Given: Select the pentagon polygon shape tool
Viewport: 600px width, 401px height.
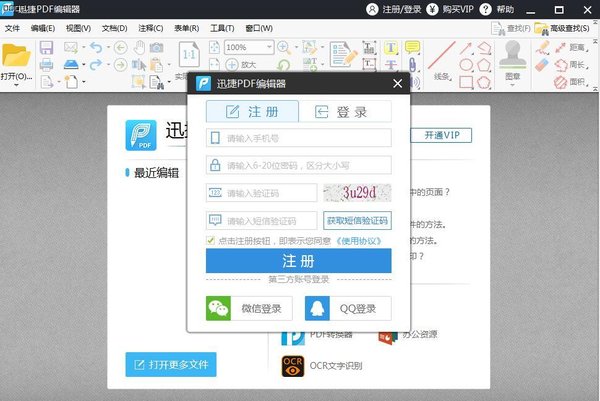Looking at the screenshot, I should coord(484,65).
